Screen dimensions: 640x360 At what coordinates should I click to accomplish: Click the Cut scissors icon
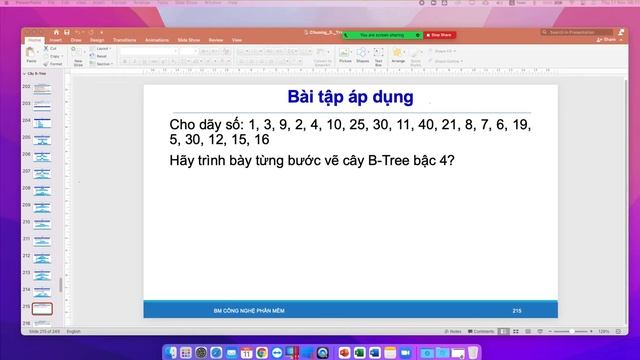click(46, 48)
